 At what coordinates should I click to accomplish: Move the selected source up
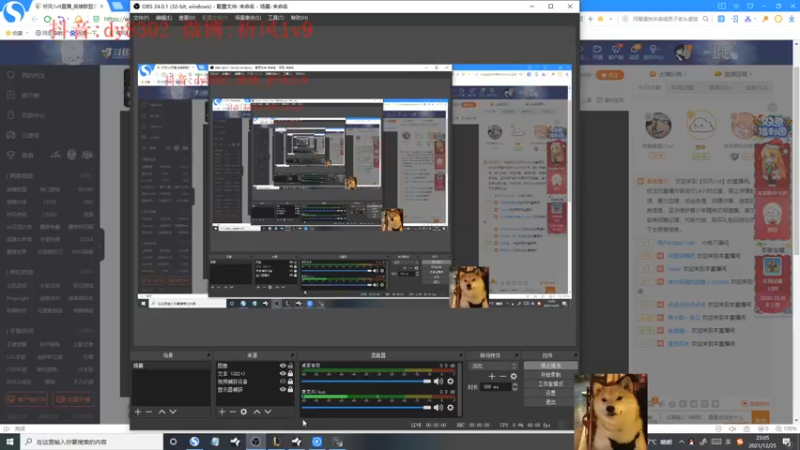click(257, 412)
